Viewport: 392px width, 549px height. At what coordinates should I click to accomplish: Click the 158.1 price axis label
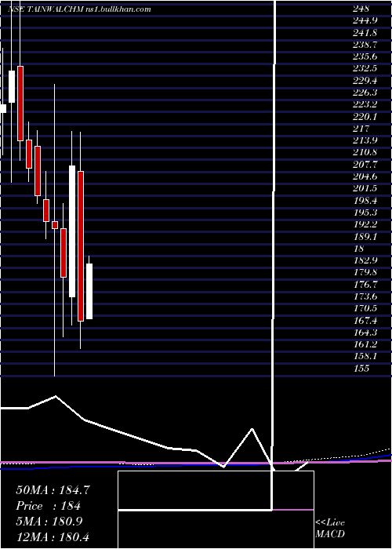coord(365,356)
